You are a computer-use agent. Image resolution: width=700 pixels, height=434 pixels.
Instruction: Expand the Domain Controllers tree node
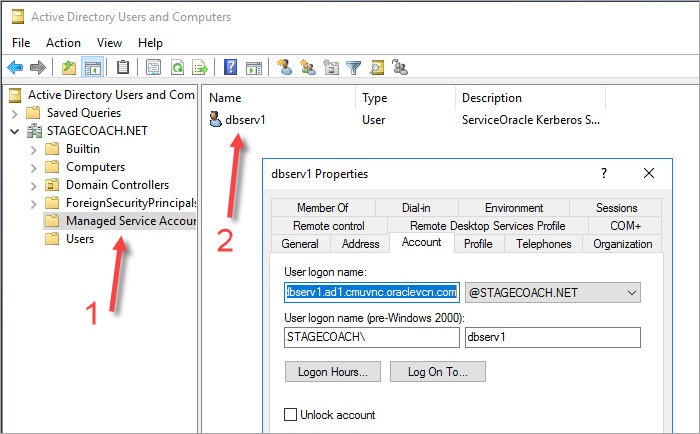[x=32, y=185]
